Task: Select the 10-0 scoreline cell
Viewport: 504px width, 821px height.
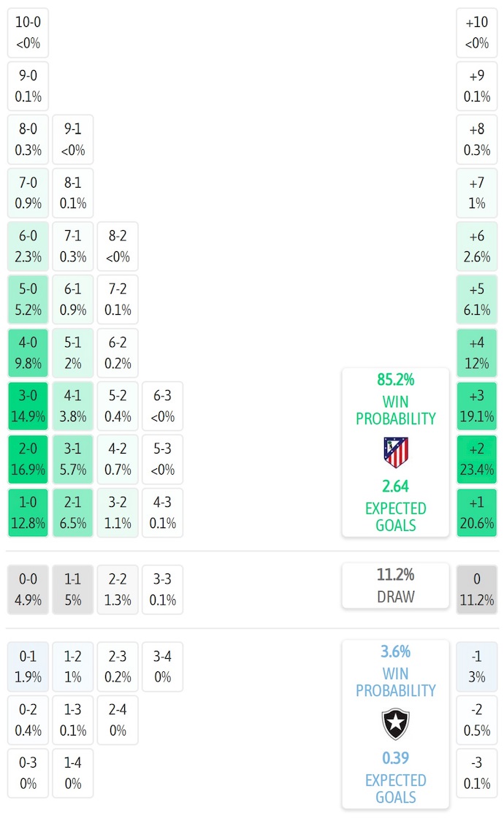Action: pos(28,33)
